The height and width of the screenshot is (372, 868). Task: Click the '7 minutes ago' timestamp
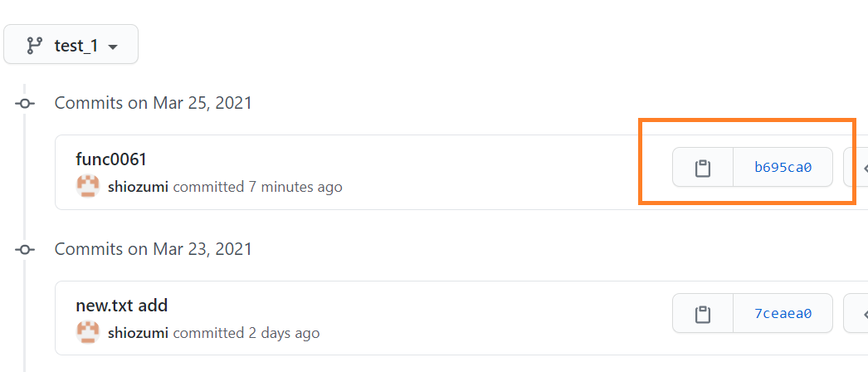point(295,187)
